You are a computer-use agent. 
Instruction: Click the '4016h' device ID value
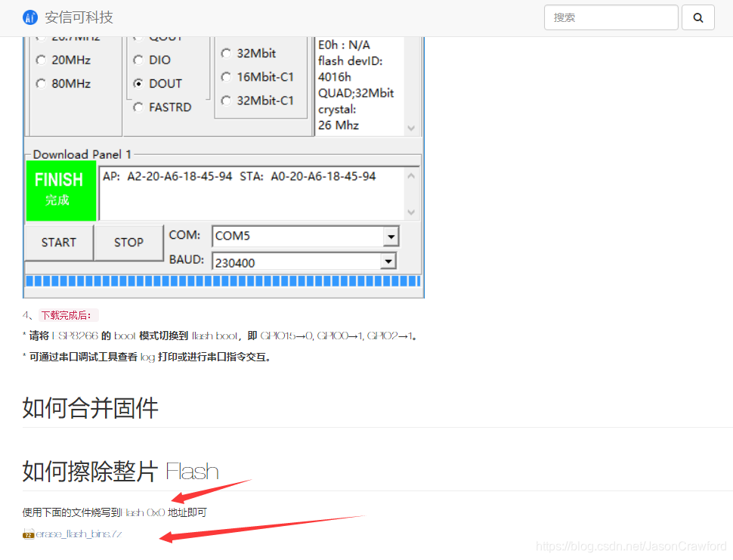pyautogui.click(x=335, y=76)
